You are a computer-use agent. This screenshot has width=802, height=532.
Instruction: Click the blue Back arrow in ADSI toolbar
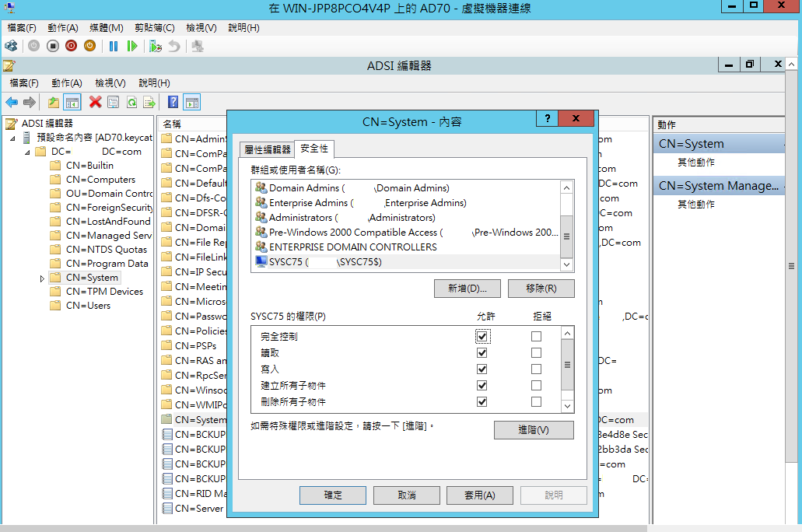(12, 102)
